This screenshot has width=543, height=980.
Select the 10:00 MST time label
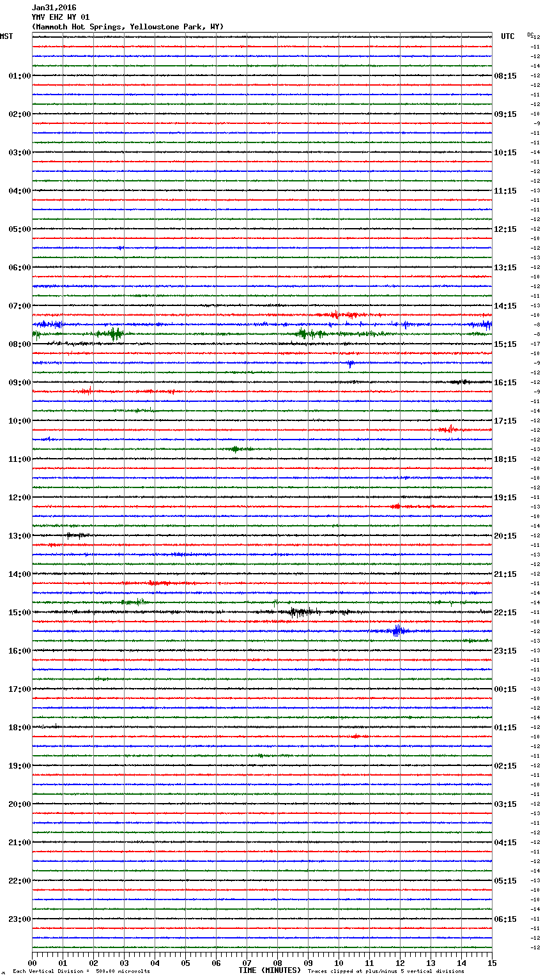point(19,421)
